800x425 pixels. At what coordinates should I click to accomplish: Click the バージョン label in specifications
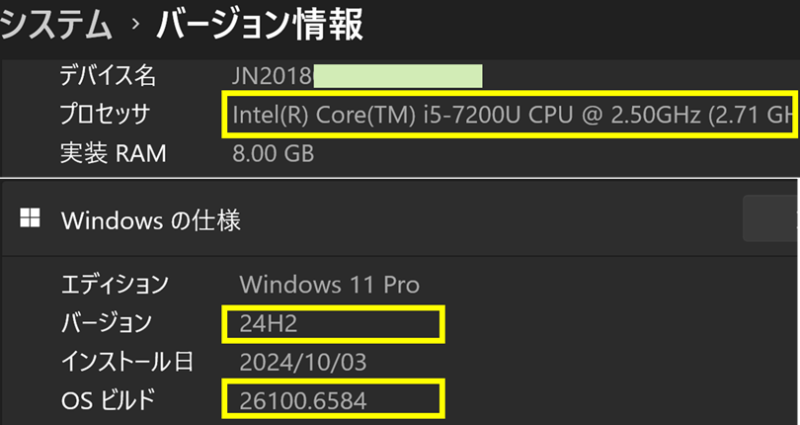tap(107, 323)
